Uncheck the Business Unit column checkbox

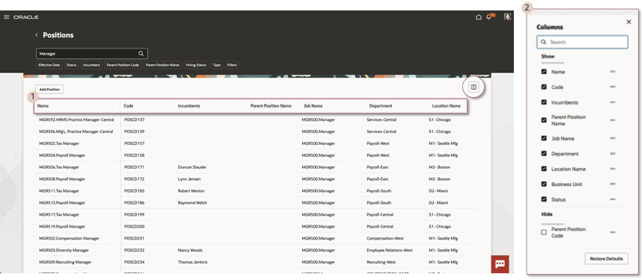pos(544,184)
